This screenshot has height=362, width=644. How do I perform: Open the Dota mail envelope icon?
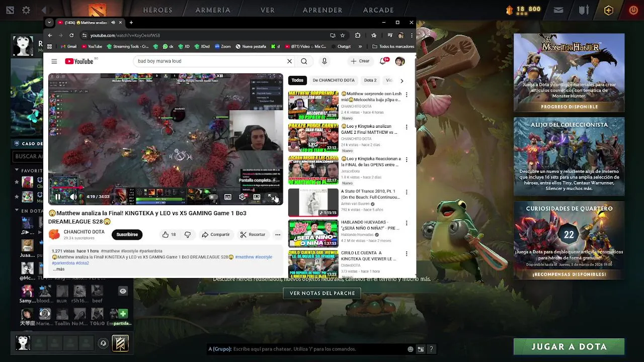558,10
